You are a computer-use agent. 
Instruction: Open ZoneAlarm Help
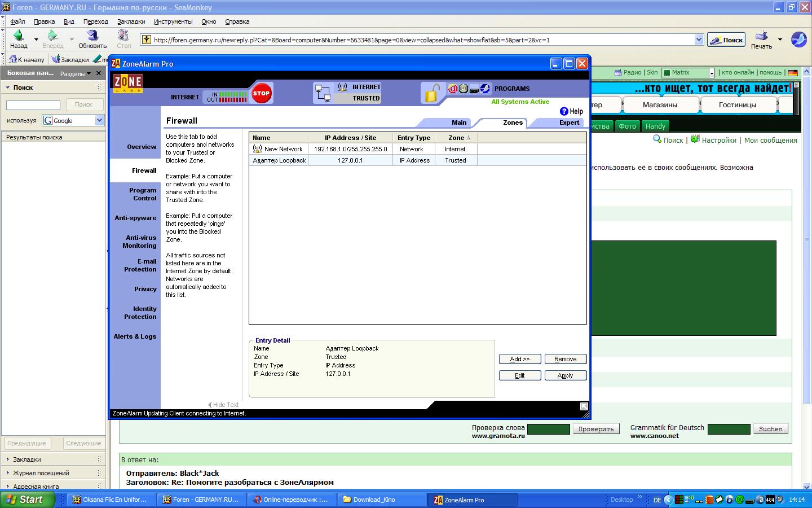571,111
